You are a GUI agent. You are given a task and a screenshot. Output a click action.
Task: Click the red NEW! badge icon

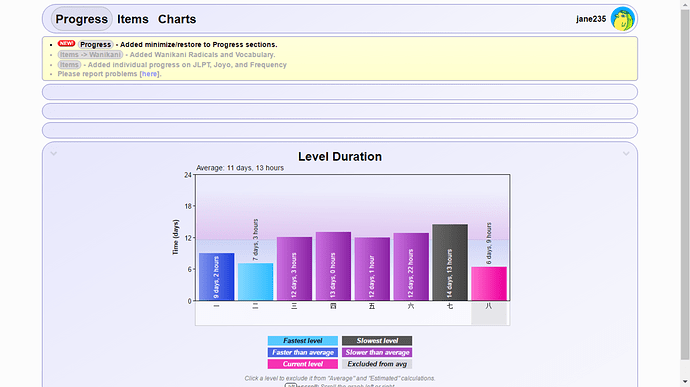pos(66,44)
